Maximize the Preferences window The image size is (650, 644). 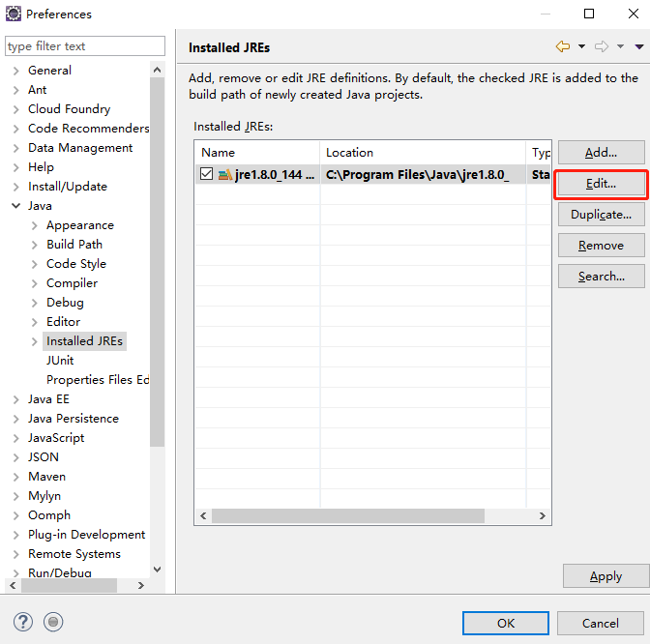pos(589,14)
